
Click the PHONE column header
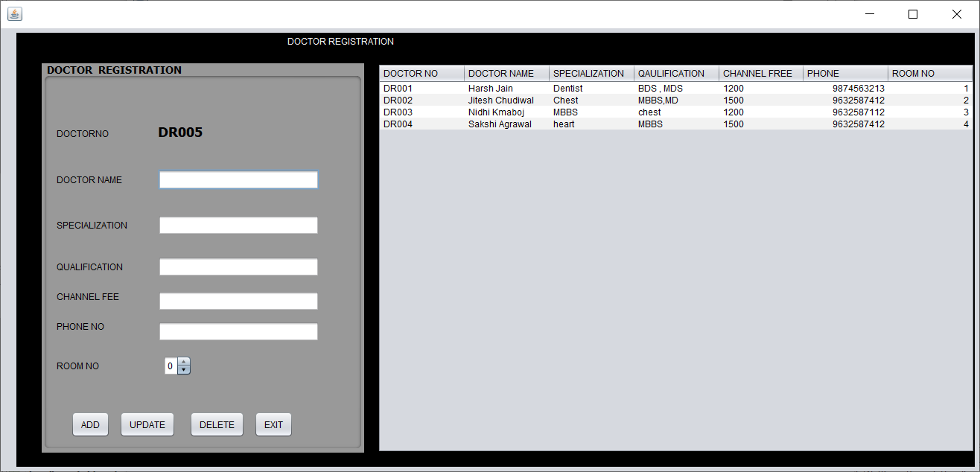click(846, 73)
